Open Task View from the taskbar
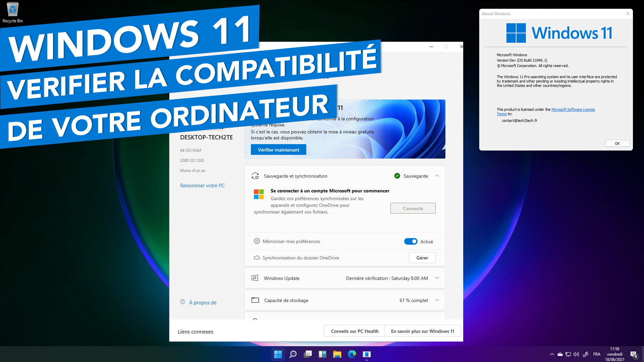Viewport: 644px width, 362px height. pyautogui.click(x=308, y=354)
